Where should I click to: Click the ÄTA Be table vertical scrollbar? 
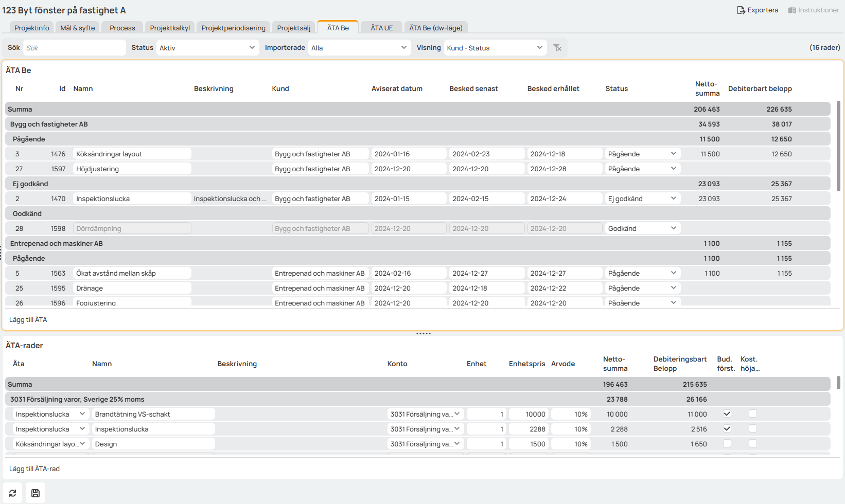coord(838,146)
